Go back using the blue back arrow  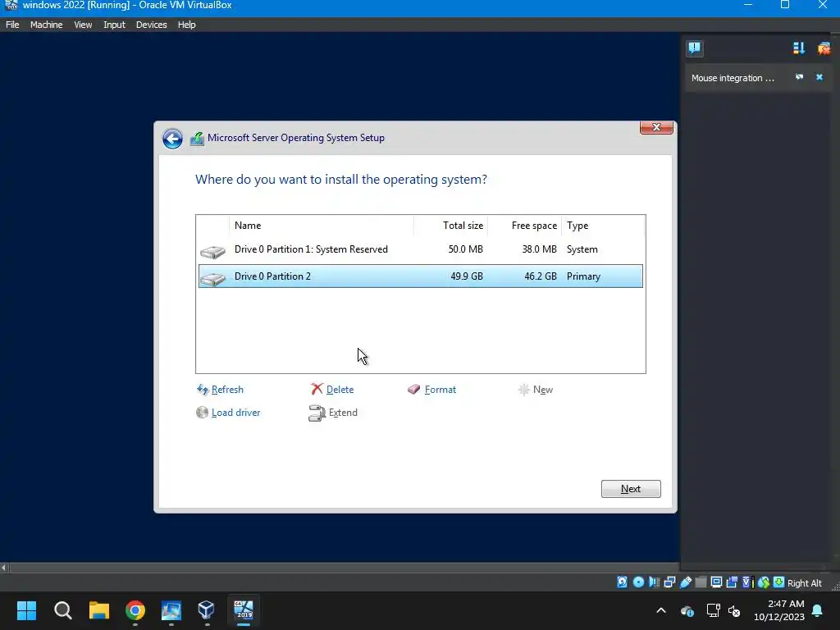pyautogui.click(x=172, y=139)
